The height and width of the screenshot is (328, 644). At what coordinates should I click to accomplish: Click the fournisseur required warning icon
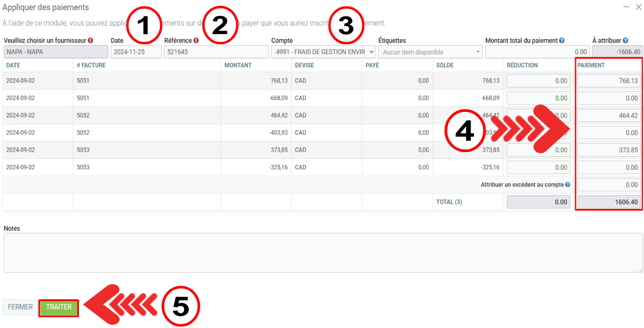pyautogui.click(x=91, y=41)
